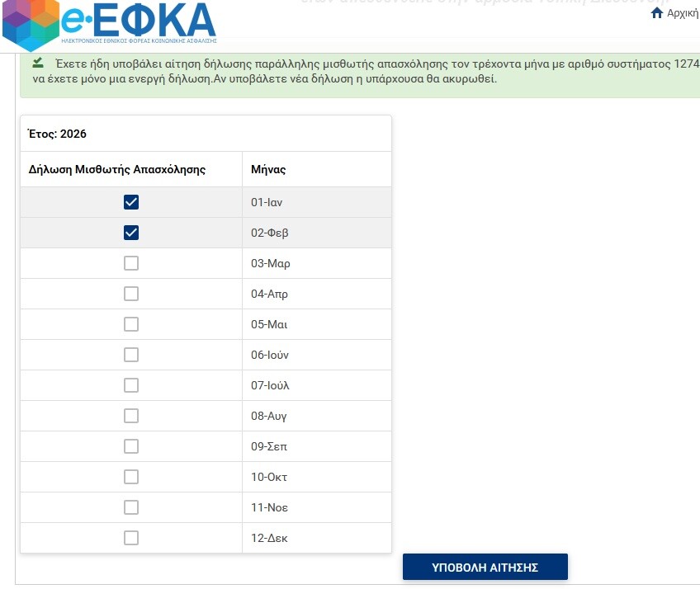This screenshot has height=589, width=700.
Task: Uncheck the 02-Φεβ checkbox
Action: tap(131, 233)
